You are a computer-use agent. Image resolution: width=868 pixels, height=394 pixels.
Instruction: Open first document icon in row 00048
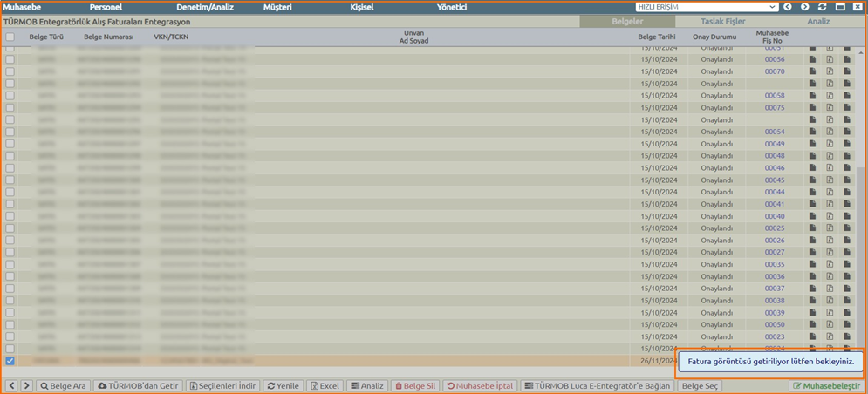pos(813,156)
